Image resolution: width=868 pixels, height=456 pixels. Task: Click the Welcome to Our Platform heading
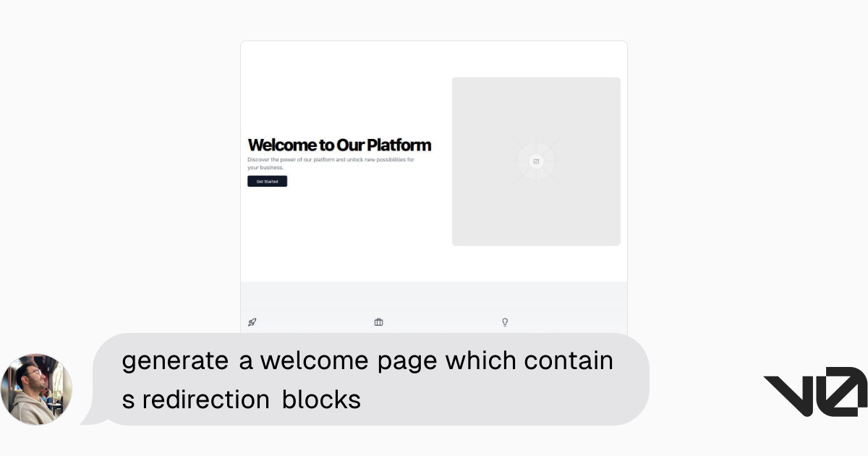point(339,145)
